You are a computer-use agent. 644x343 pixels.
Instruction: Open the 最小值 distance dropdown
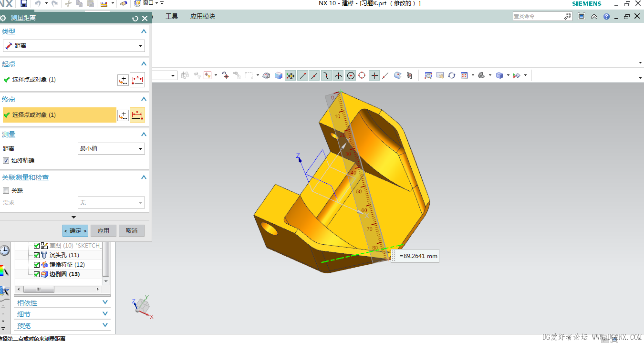pos(111,149)
